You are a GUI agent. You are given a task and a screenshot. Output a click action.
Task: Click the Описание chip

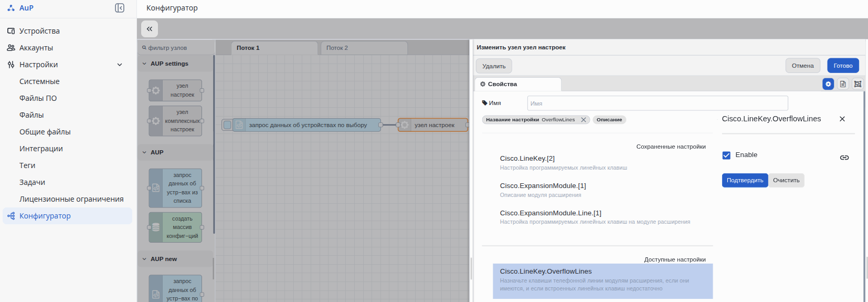609,120
